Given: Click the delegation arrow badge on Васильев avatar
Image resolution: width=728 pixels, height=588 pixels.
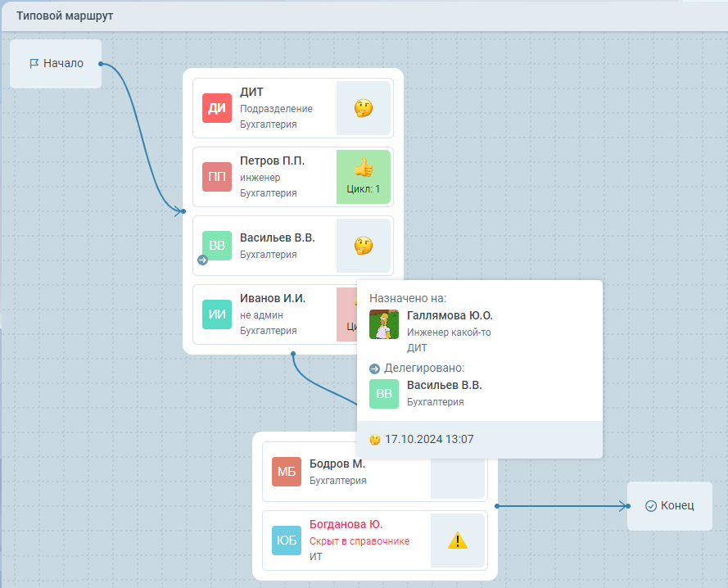Looking at the screenshot, I should [x=202, y=260].
